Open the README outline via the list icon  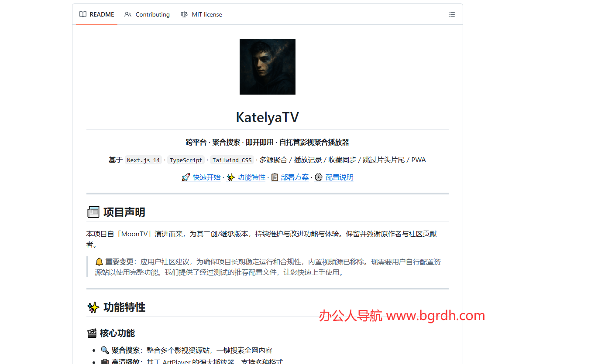pyautogui.click(x=451, y=14)
